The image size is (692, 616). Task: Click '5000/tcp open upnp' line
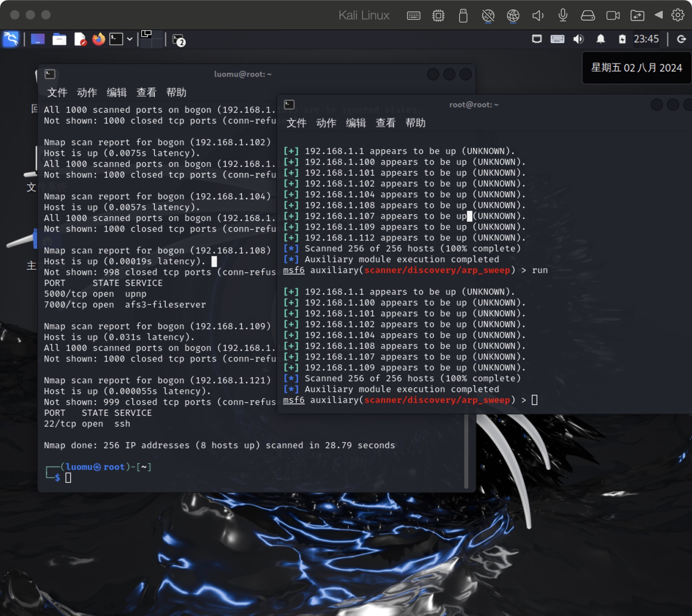click(95, 294)
